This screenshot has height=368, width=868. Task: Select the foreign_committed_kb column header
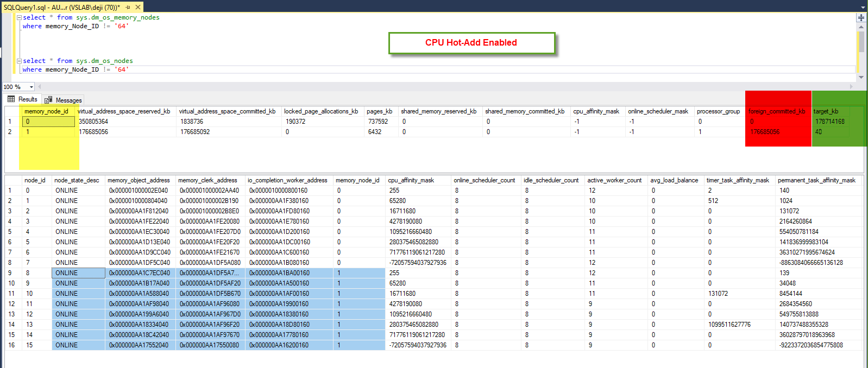(777, 111)
